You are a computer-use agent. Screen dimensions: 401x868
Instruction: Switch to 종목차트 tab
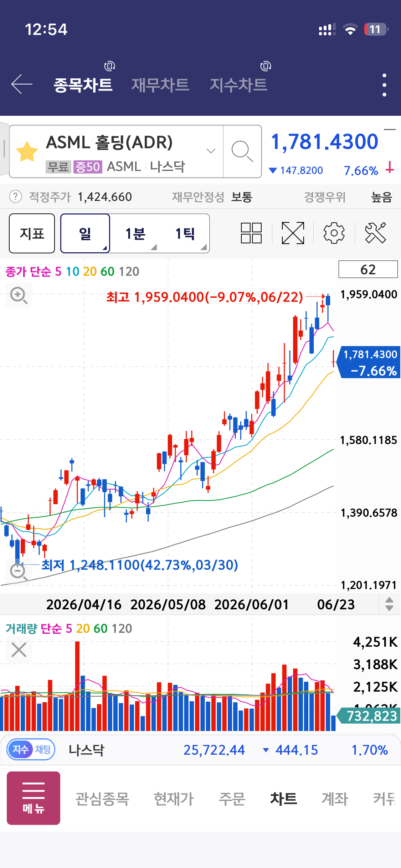pos(83,85)
